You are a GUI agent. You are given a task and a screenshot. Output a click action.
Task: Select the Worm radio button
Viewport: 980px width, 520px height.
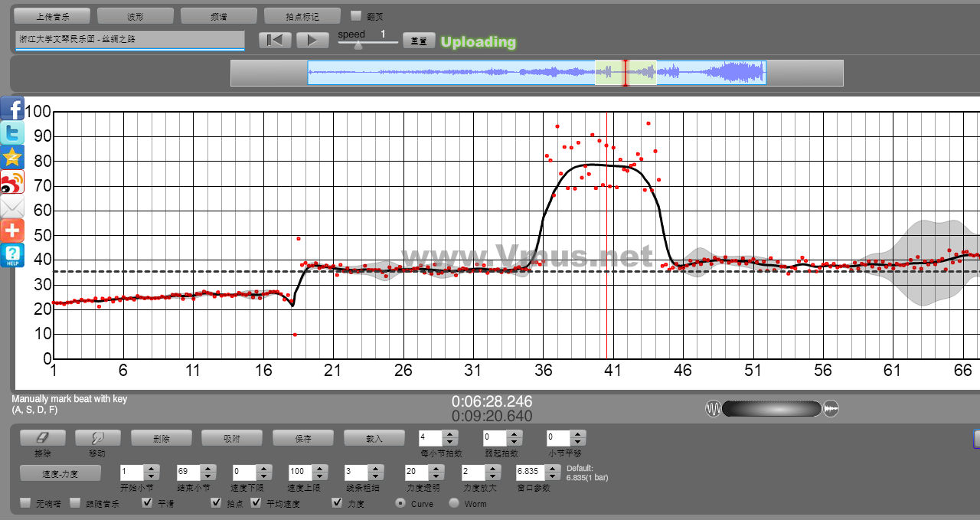pos(454,503)
